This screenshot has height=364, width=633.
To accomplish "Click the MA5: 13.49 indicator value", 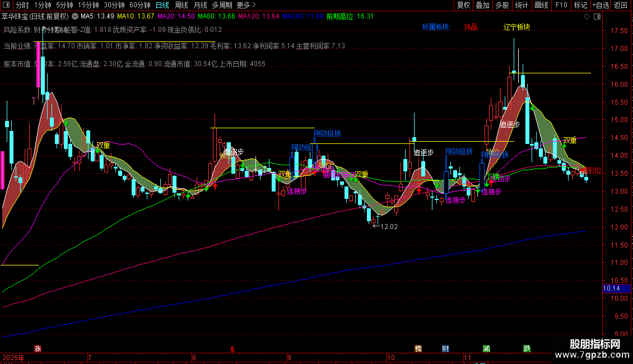I will tap(97, 17).
